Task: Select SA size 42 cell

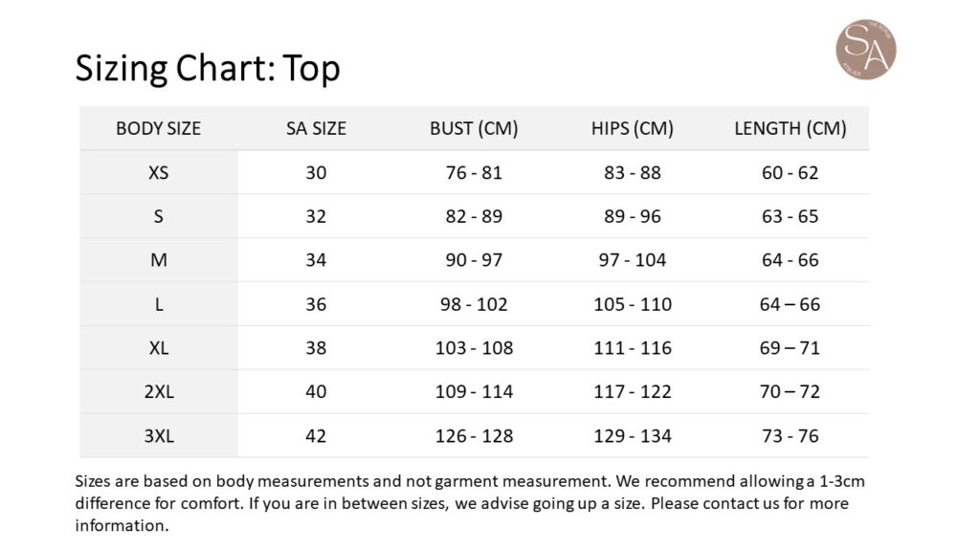Action: coord(316,436)
